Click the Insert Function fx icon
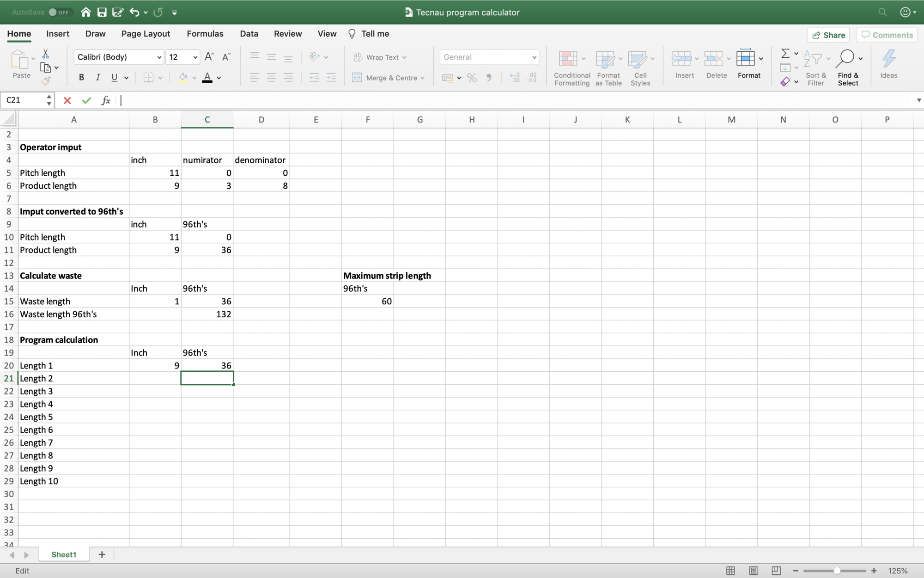This screenshot has width=924, height=578. pyautogui.click(x=106, y=100)
